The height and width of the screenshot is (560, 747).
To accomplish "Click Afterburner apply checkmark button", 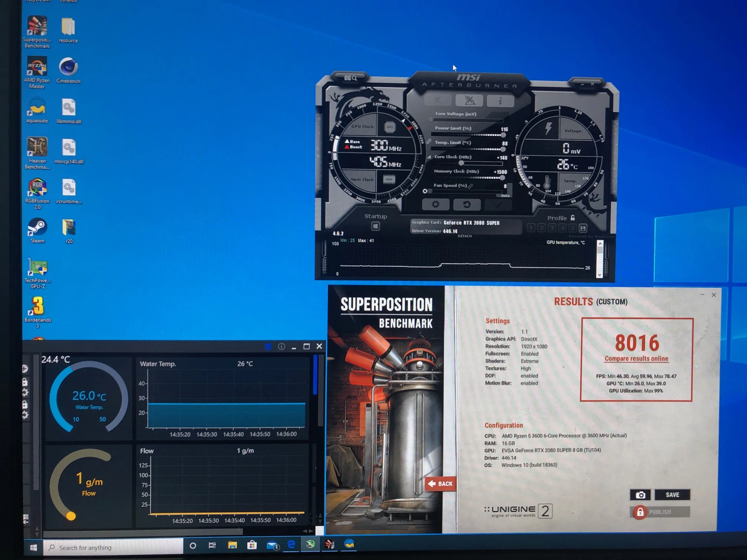I will coord(498,204).
